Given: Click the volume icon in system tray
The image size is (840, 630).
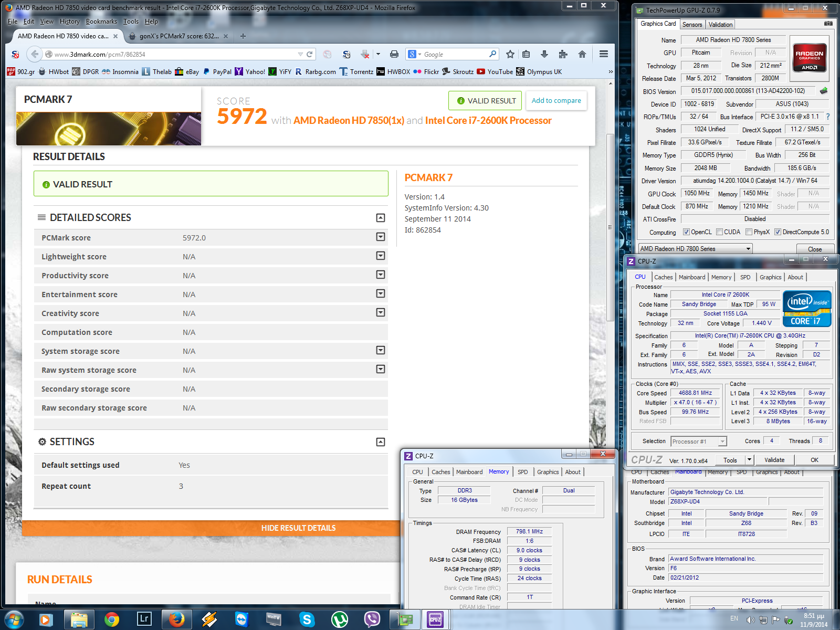Looking at the screenshot, I should coord(750,620).
